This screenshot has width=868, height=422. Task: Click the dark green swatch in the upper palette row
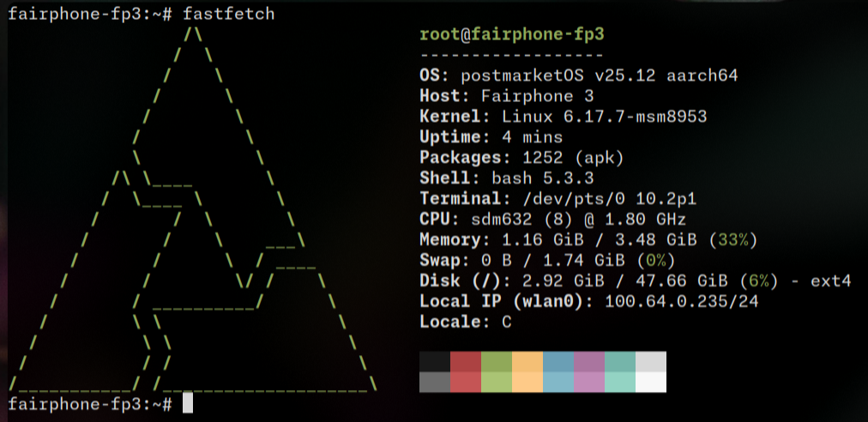[497, 361]
